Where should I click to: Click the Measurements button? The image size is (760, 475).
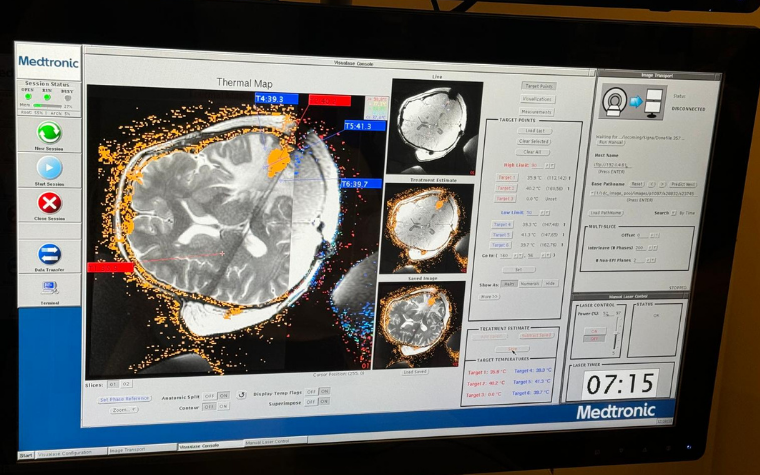click(x=538, y=112)
